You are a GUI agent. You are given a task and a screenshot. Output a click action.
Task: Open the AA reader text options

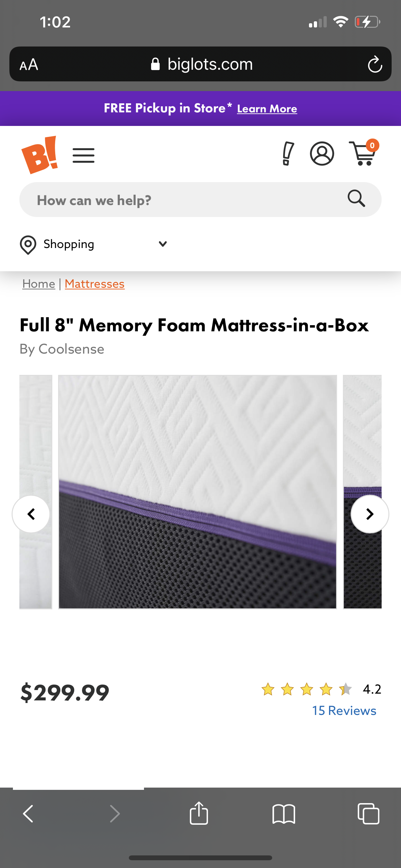[x=29, y=64]
